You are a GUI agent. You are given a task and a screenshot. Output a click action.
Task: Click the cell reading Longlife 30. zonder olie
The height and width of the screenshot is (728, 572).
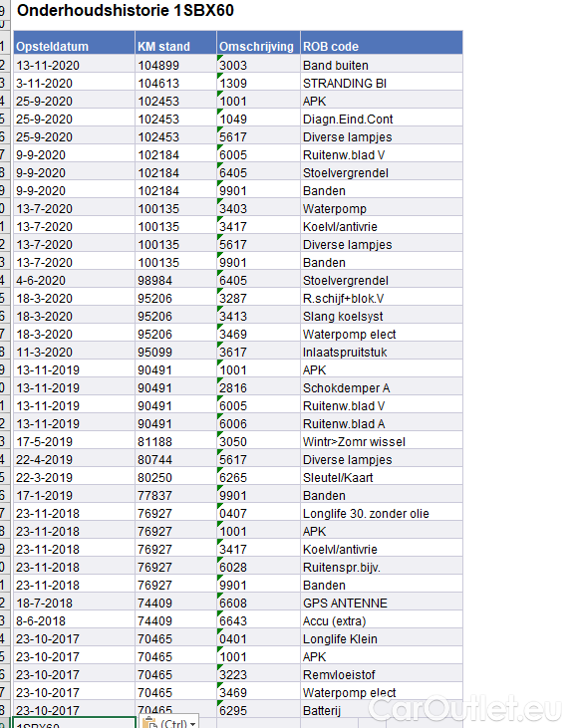point(382,513)
